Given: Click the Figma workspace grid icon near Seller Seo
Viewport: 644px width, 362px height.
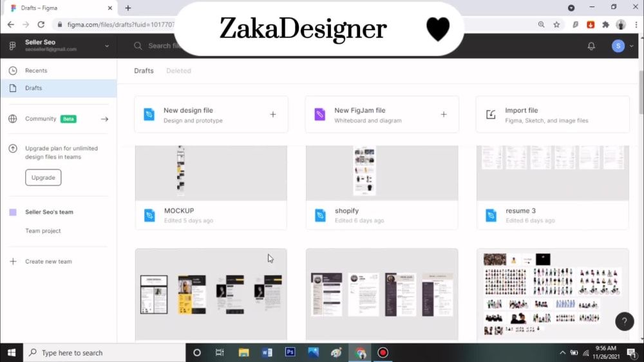Looking at the screenshot, I should click(12, 46).
